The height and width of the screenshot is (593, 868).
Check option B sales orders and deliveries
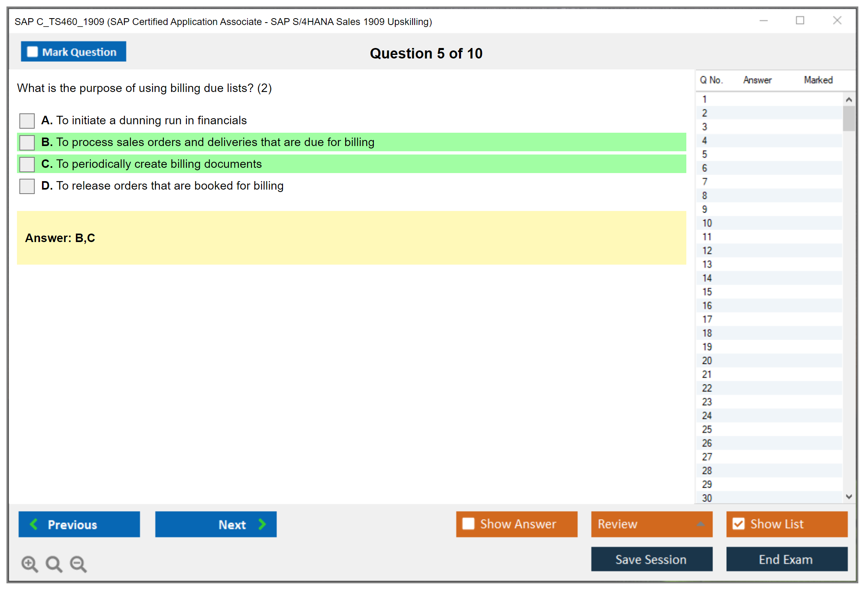tap(27, 142)
